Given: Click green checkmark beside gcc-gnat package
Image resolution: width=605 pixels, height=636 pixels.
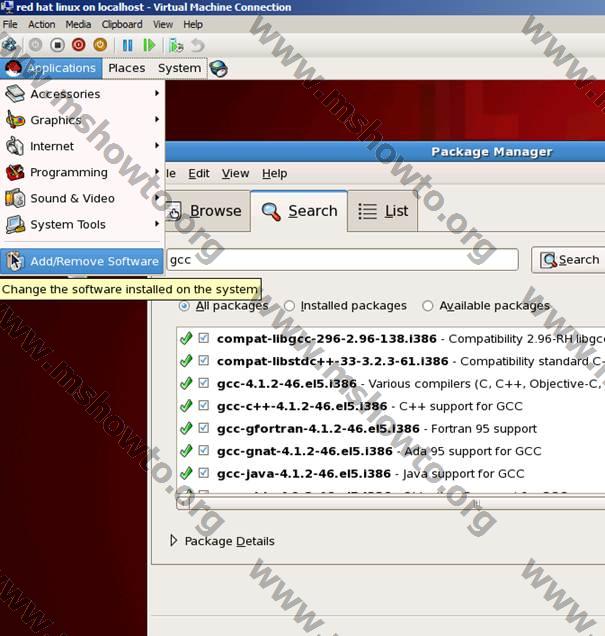Looking at the screenshot, I should point(186,450).
